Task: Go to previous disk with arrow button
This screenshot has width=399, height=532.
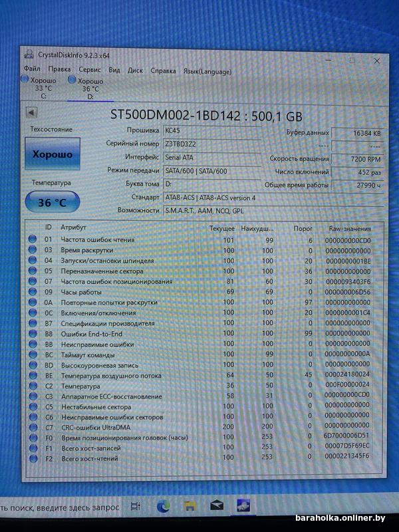Action: (x=31, y=113)
